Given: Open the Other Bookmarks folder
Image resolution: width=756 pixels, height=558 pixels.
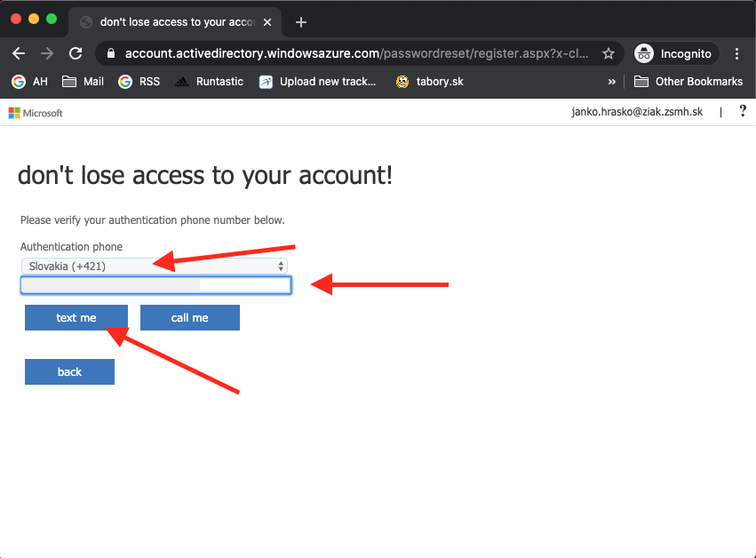Looking at the screenshot, I should tap(688, 82).
